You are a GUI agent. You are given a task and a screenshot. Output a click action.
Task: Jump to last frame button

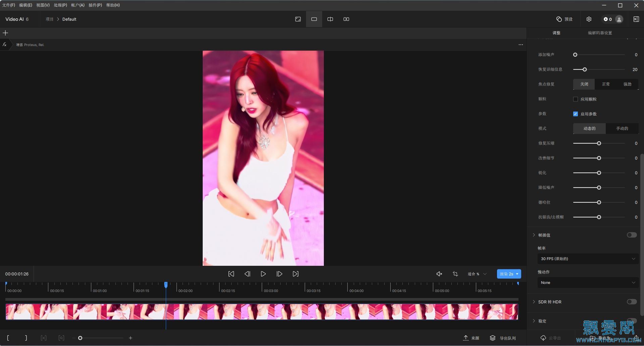pyautogui.click(x=295, y=274)
